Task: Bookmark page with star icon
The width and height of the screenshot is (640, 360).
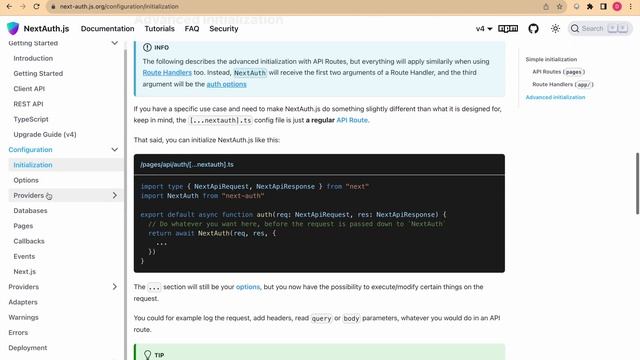Action: click(x=560, y=7)
